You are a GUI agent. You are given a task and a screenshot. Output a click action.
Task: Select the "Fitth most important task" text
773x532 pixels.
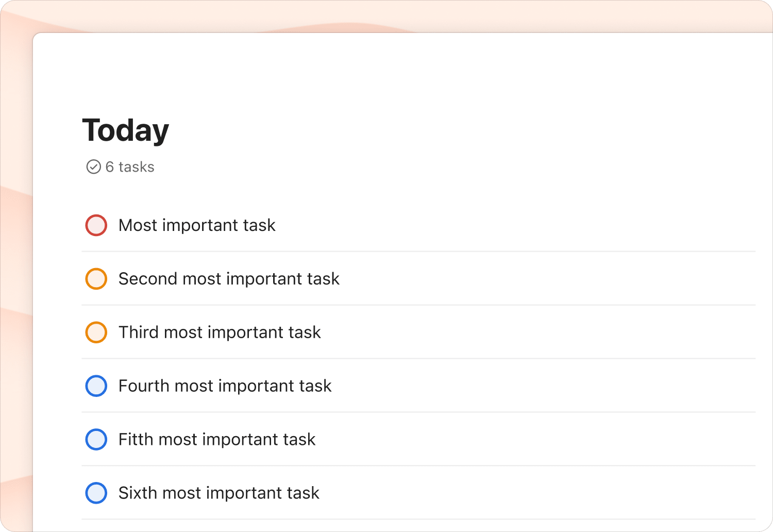click(x=217, y=440)
